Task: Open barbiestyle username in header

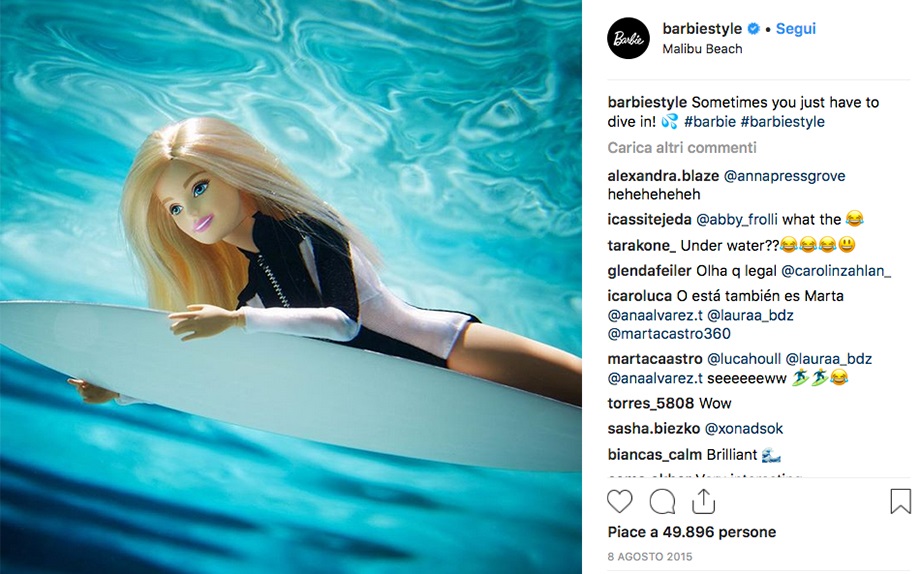Action: coord(702,28)
